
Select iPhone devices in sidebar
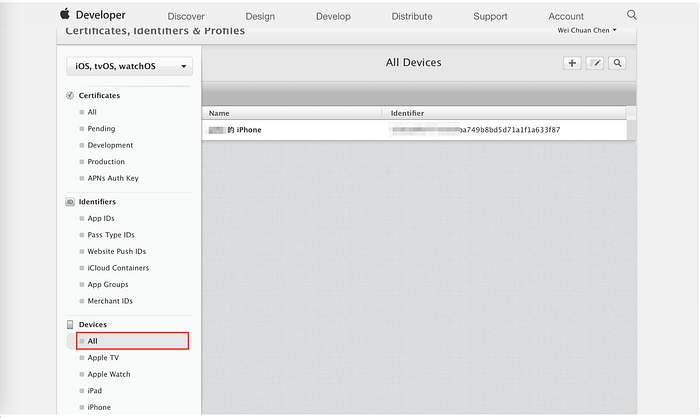coord(99,407)
